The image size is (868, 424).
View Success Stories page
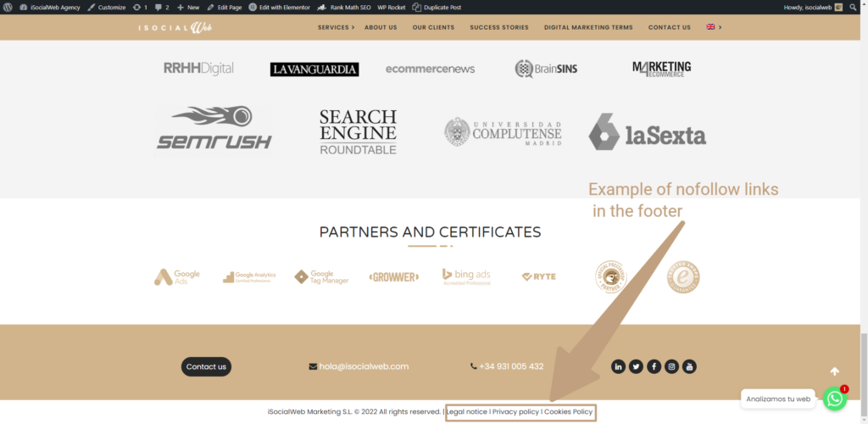[499, 27]
